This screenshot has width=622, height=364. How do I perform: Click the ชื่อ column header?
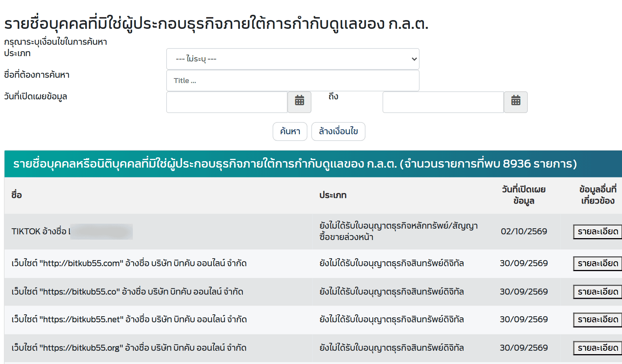coord(17,195)
